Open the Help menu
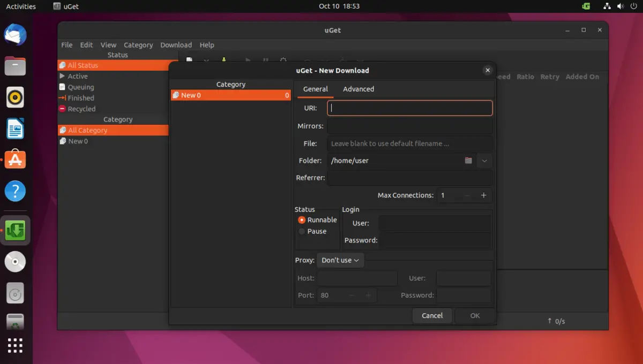 207,45
